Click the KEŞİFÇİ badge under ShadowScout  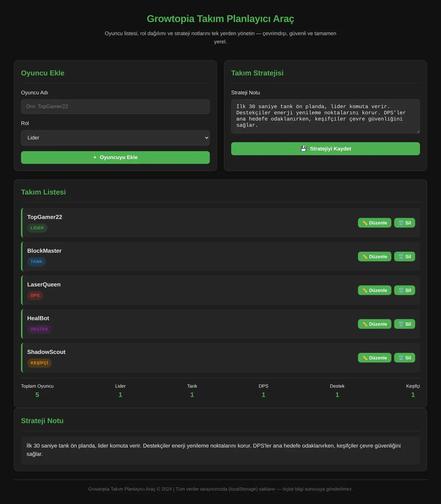39,363
